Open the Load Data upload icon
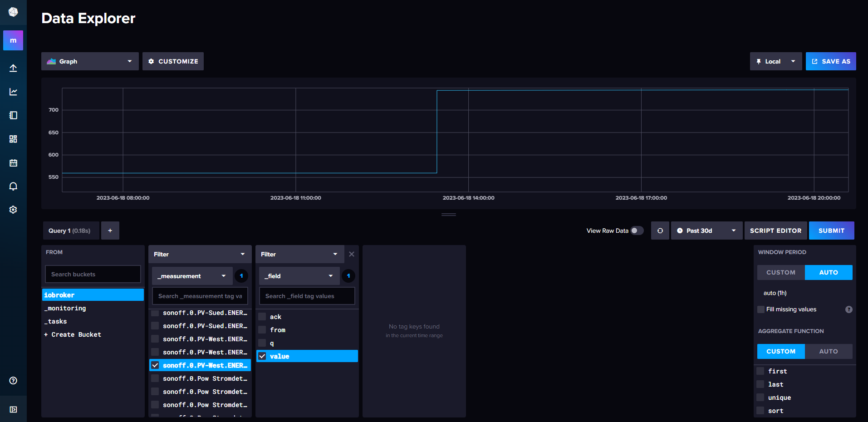 [13, 68]
